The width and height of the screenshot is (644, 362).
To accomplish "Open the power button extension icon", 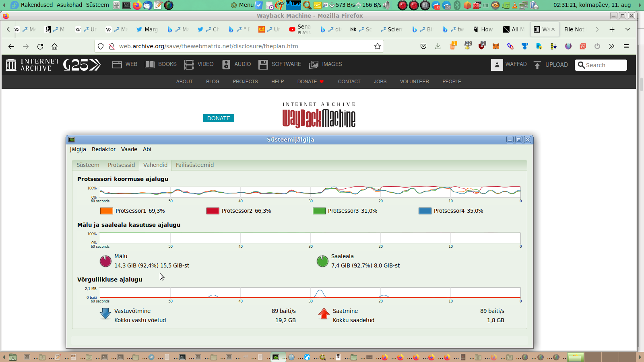I will 597,46.
